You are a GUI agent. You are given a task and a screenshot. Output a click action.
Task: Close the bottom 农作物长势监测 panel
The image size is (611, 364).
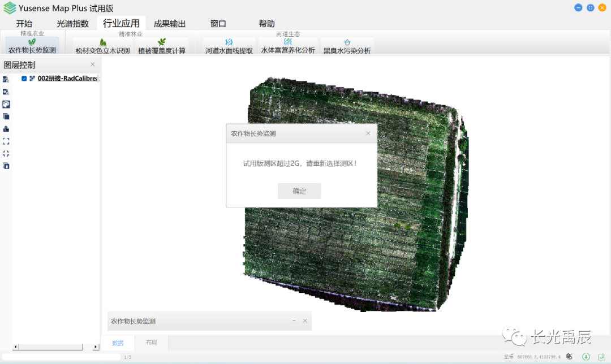click(305, 321)
